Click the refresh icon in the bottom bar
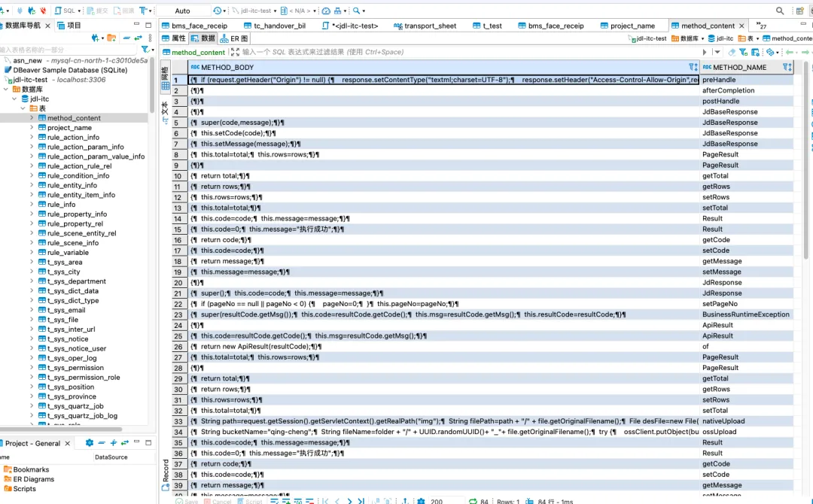 click(x=472, y=501)
